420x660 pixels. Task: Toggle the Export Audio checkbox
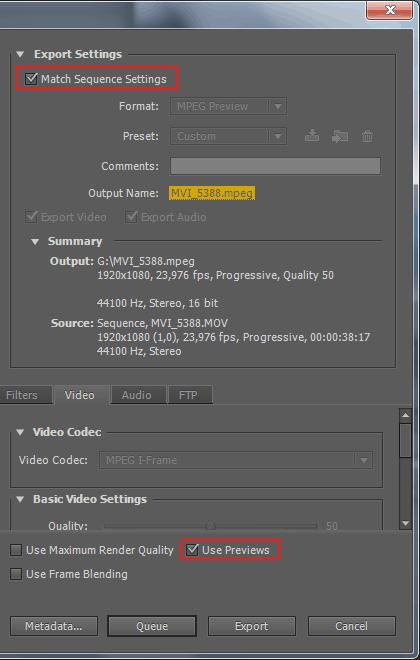point(131,217)
